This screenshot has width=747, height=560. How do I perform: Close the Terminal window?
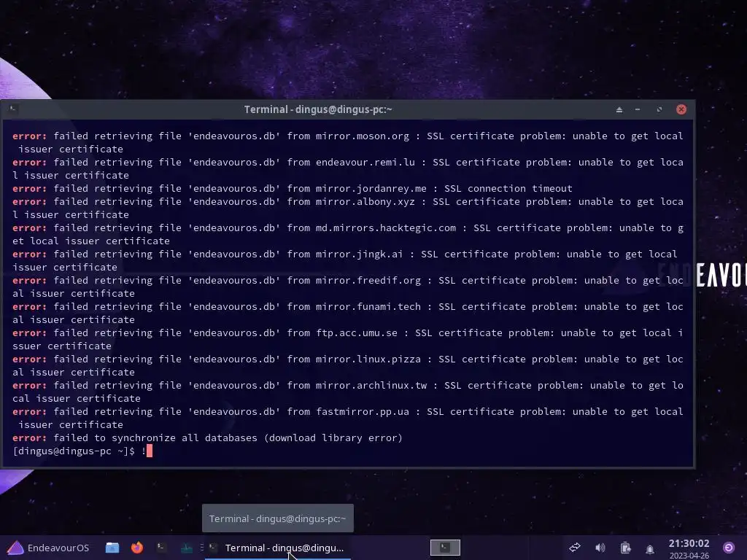click(x=681, y=109)
